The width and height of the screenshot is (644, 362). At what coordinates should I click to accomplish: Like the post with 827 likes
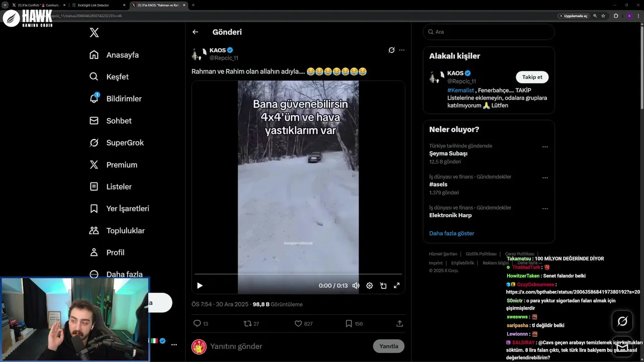pyautogui.click(x=303, y=324)
